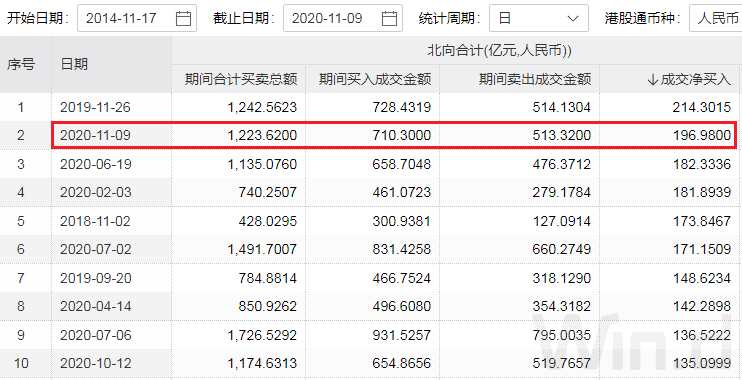Click the total value 1,223.6200
This screenshot has height=380, width=742.
pos(262,136)
